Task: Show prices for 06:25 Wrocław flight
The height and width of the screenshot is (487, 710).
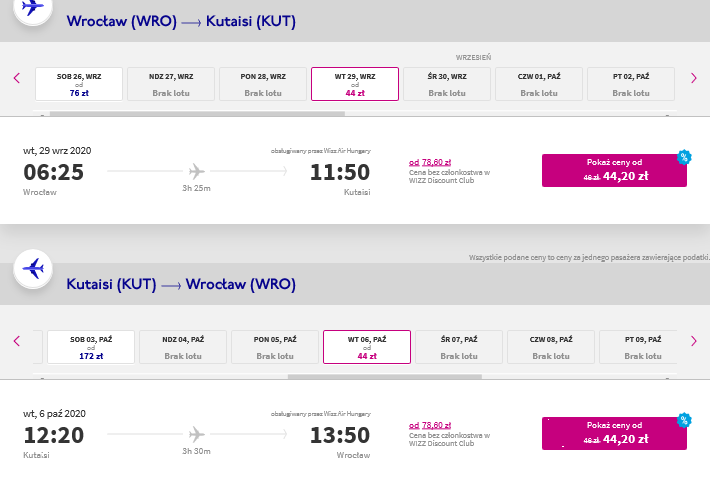Action: point(614,170)
